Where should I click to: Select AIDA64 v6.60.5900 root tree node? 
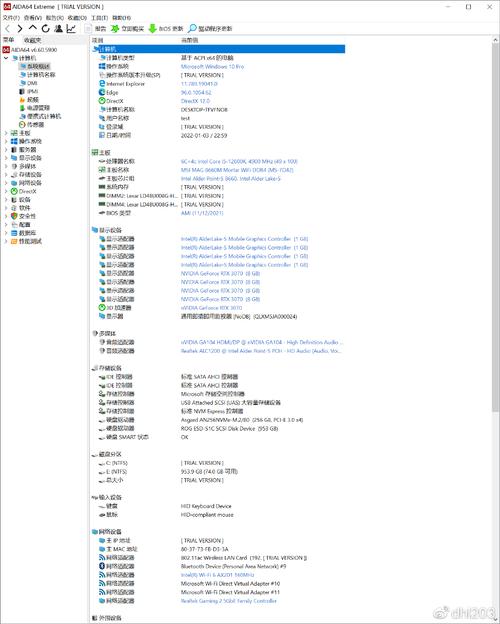coord(30,50)
